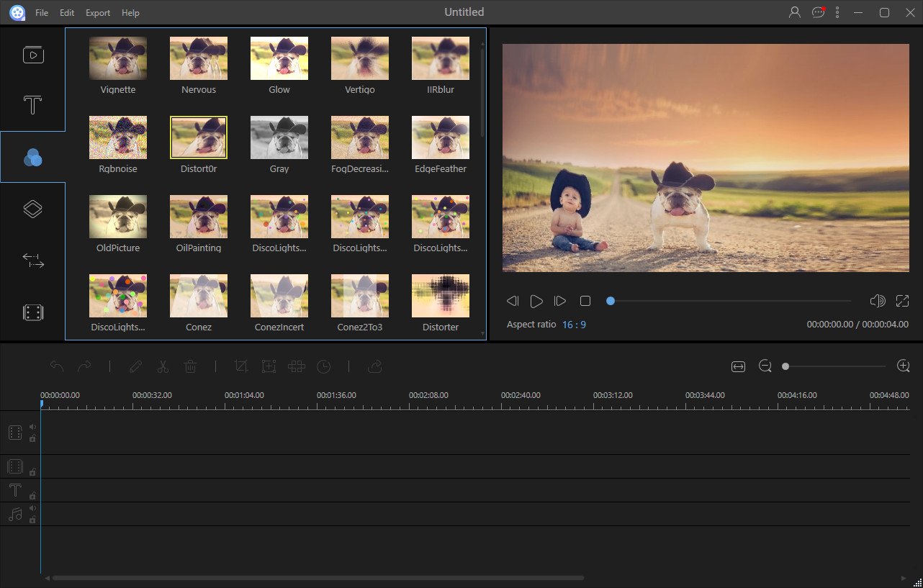Step to the next frame
The height and width of the screenshot is (588, 923).
click(x=560, y=301)
